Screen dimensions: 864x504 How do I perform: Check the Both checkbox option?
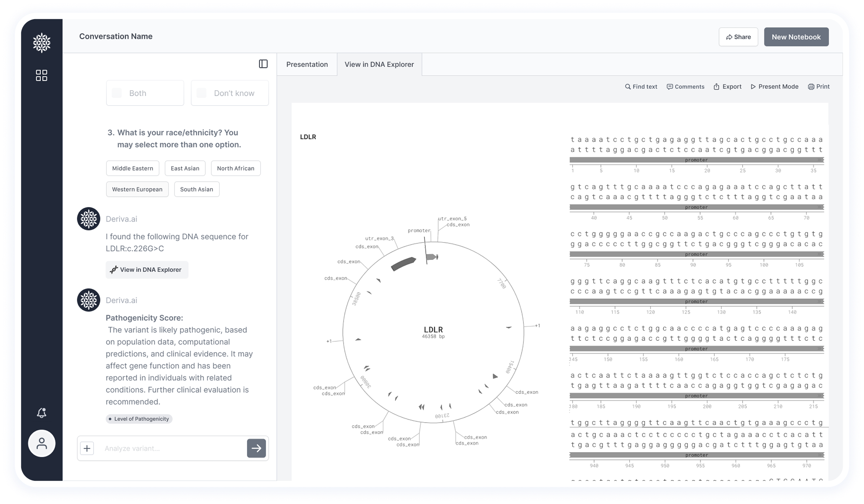[x=117, y=93]
